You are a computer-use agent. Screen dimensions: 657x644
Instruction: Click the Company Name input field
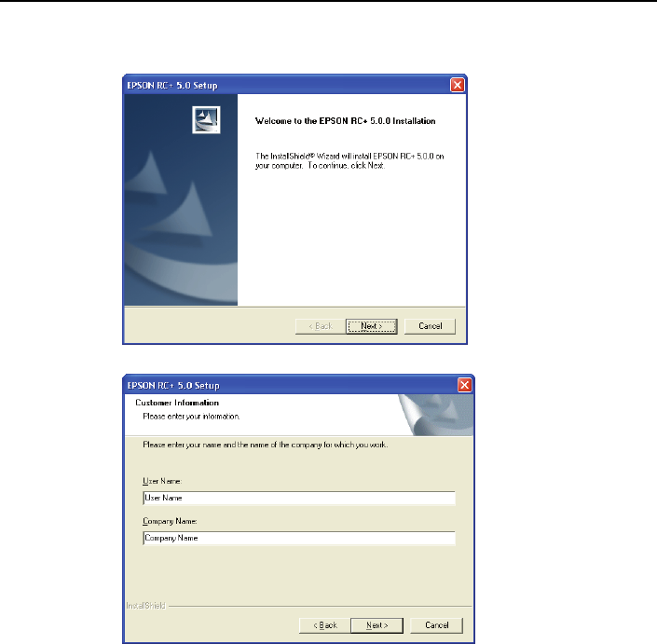[299, 539]
